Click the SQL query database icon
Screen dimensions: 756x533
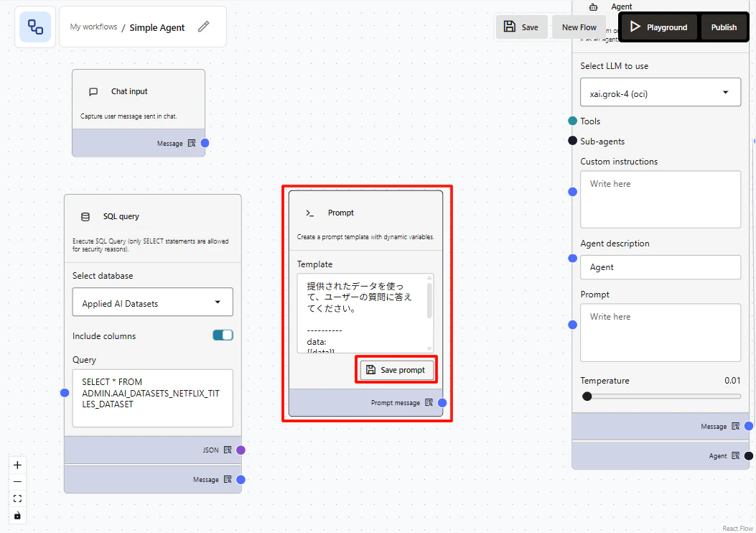[x=85, y=217]
